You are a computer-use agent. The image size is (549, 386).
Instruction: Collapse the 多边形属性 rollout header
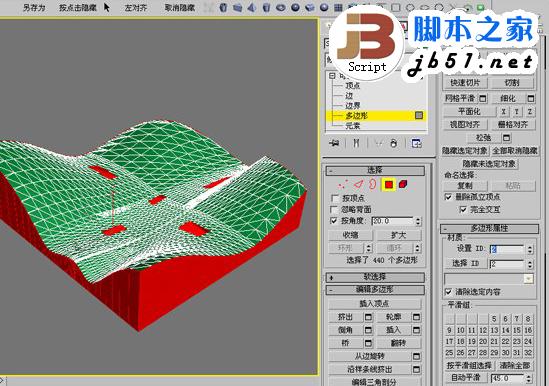coord(489,228)
